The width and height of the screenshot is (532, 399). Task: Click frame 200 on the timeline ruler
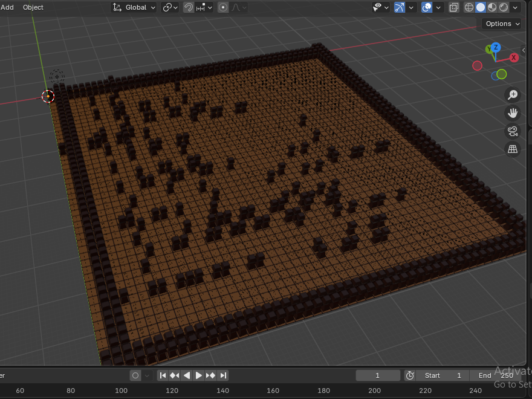(x=374, y=391)
